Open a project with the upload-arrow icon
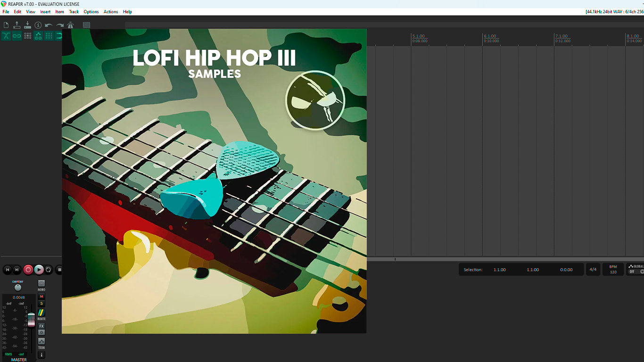The height and width of the screenshot is (362, 644). (17, 25)
